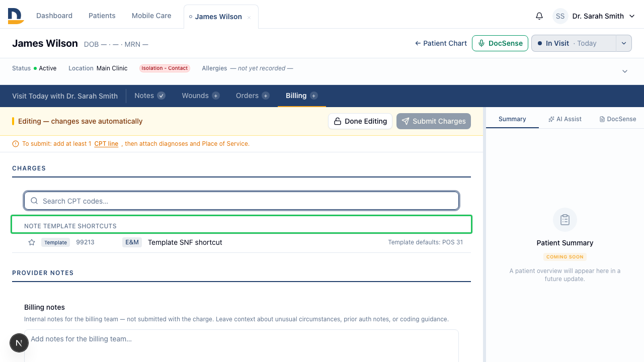Open In Visit status dropdown arrow
This screenshot has height=362, width=644.
(x=624, y=43)
